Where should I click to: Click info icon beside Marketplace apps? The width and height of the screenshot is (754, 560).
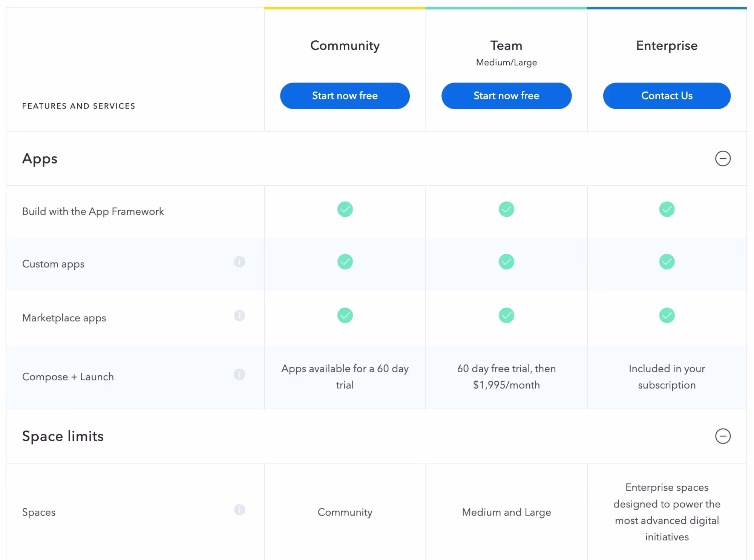click(x=239, y=315)
